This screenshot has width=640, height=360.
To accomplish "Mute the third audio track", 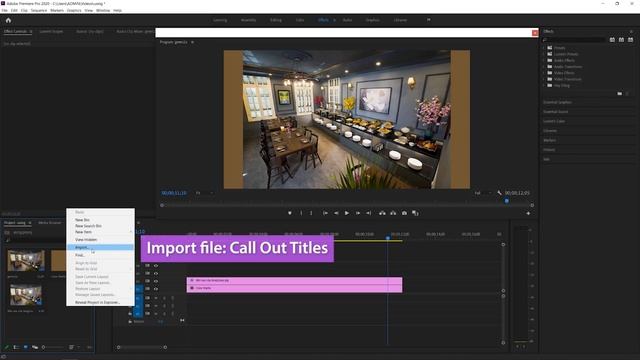I will click(x=156, y=313).
